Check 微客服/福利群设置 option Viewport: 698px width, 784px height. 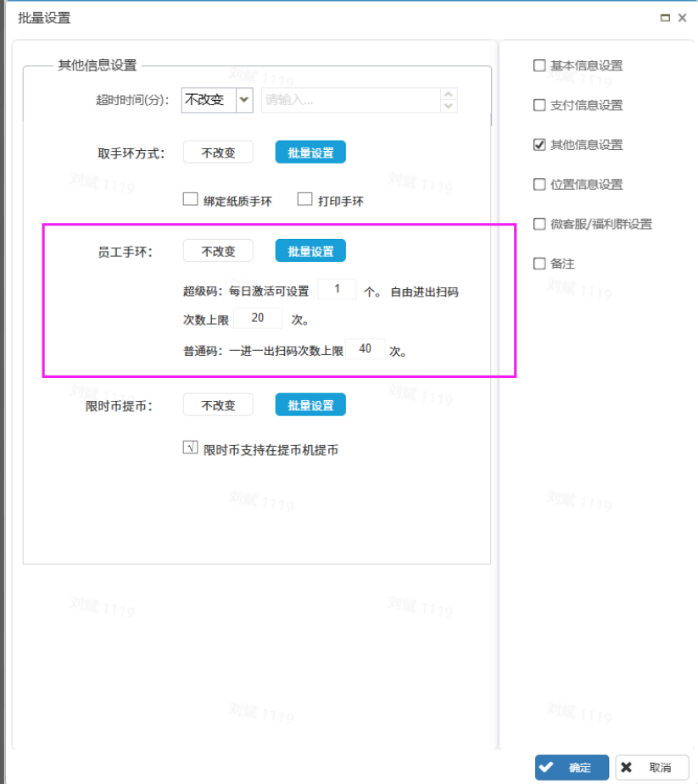coord(539,224)
